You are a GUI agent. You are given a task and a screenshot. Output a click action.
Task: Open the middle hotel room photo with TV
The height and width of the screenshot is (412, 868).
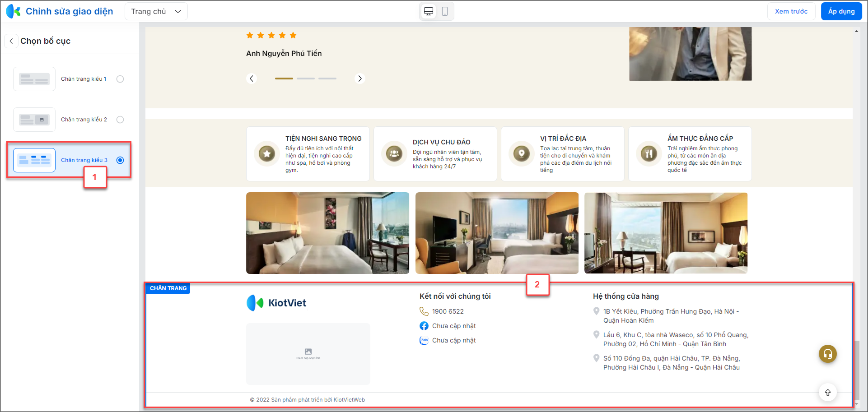497,233
